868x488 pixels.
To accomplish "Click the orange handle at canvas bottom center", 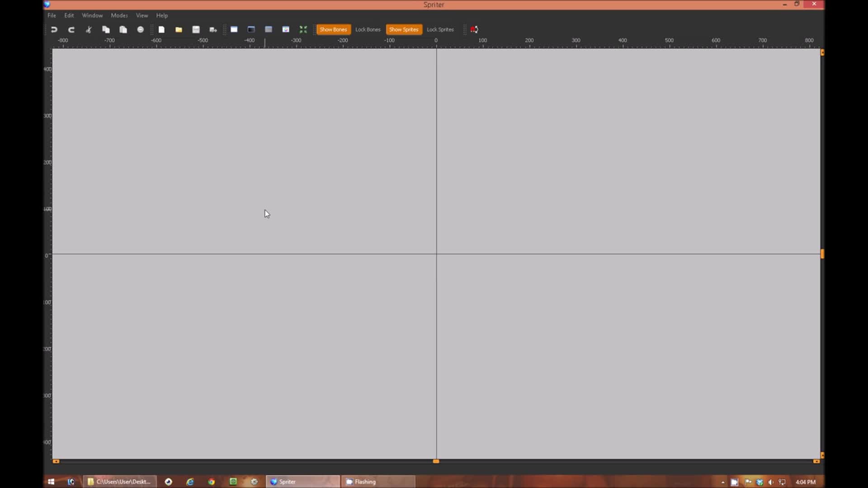I will (436, 461).
